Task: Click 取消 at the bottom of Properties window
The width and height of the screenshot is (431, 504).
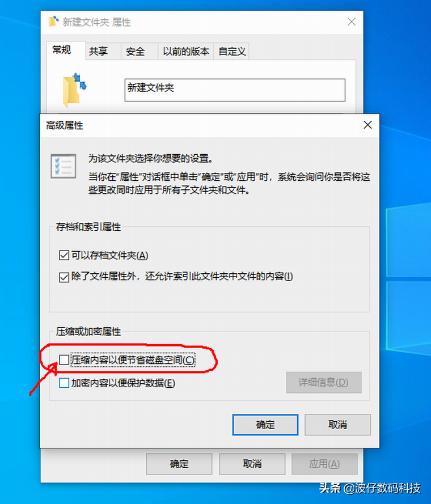Action: pos(252,464)
